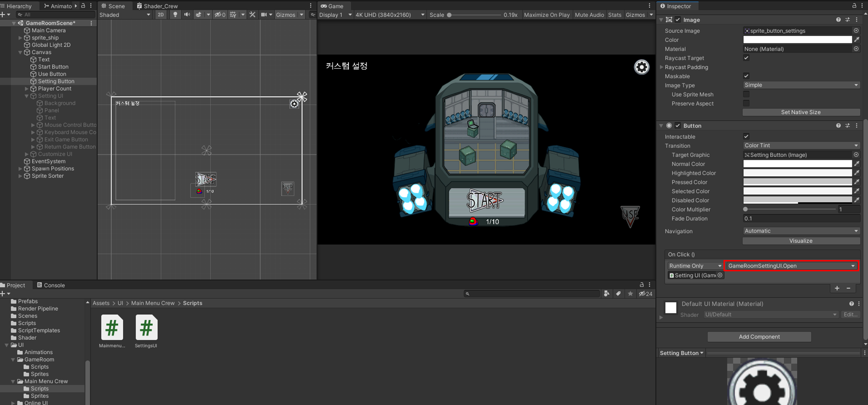Click the Project search by label icon

[618, 294]
